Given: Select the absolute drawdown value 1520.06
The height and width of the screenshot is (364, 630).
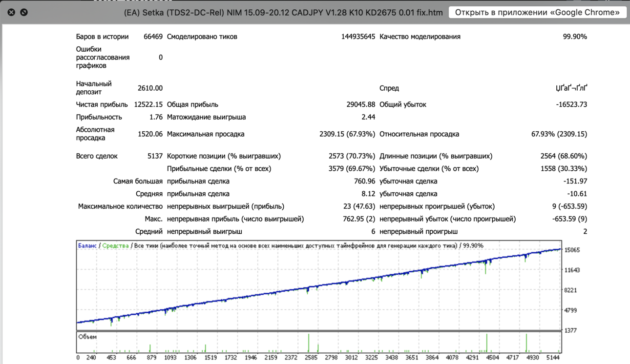Looking at the screenshot, I should click(x=150, y=134).
